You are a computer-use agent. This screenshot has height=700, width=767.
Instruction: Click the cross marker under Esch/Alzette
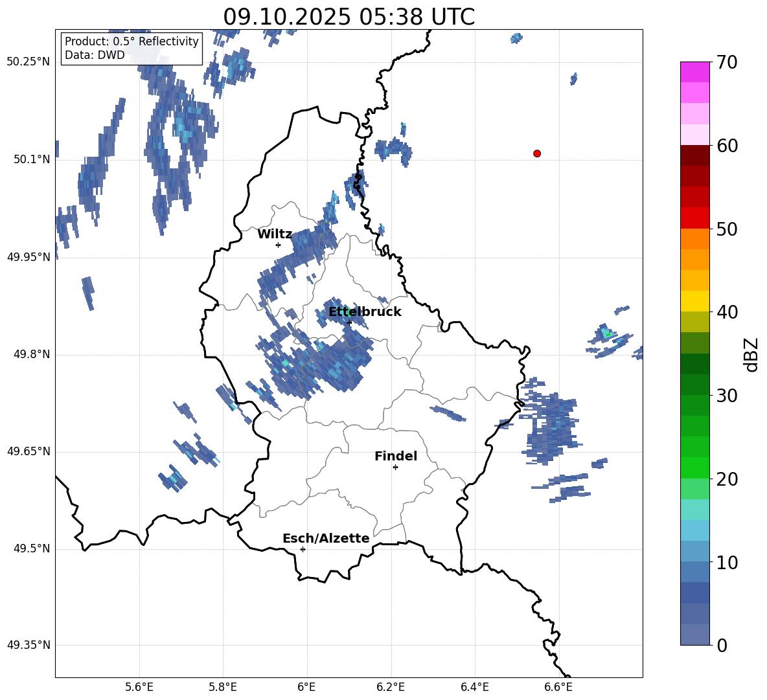point(303,549)
